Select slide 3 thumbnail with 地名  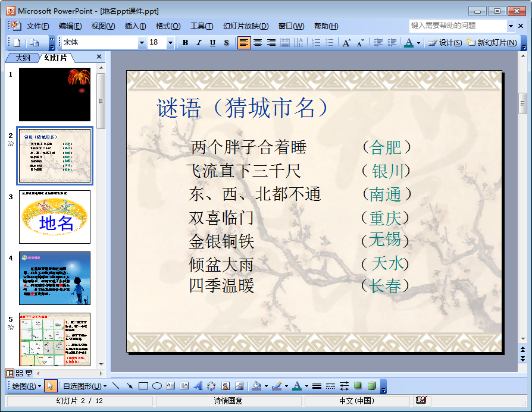click(x=55, y=216)
